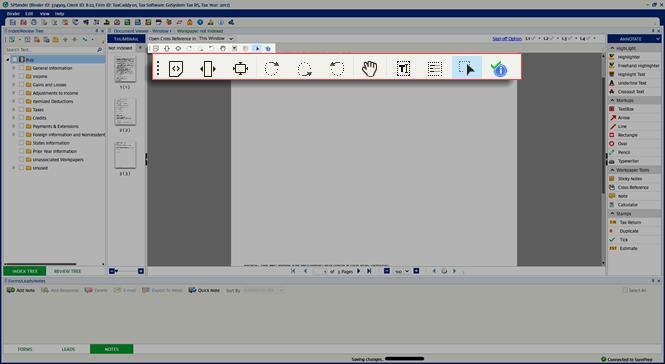This screenshot has width=665, height=364.
Task: Zoom in with the plus button beside 100
Action: coord(416,271)
